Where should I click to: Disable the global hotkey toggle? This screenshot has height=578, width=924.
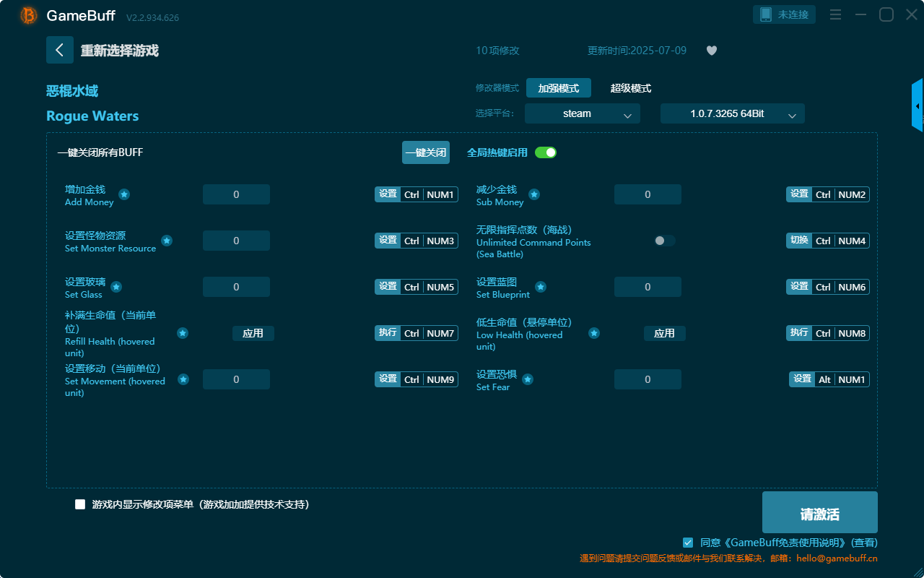(x=546, y=152)
